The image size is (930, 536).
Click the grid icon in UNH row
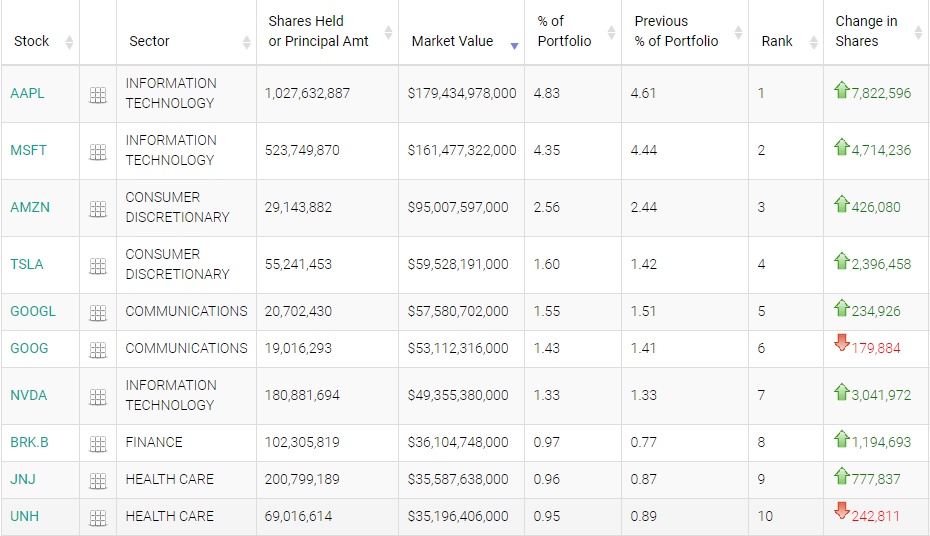click(x=98, y=518)
